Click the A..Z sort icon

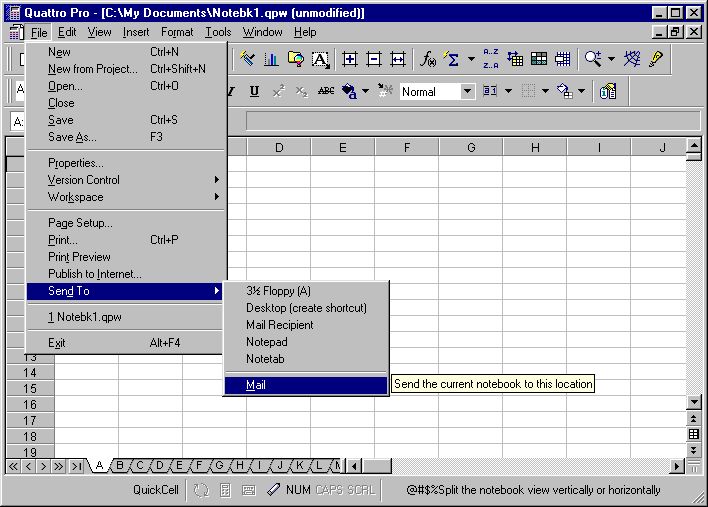tap(491, 59)
